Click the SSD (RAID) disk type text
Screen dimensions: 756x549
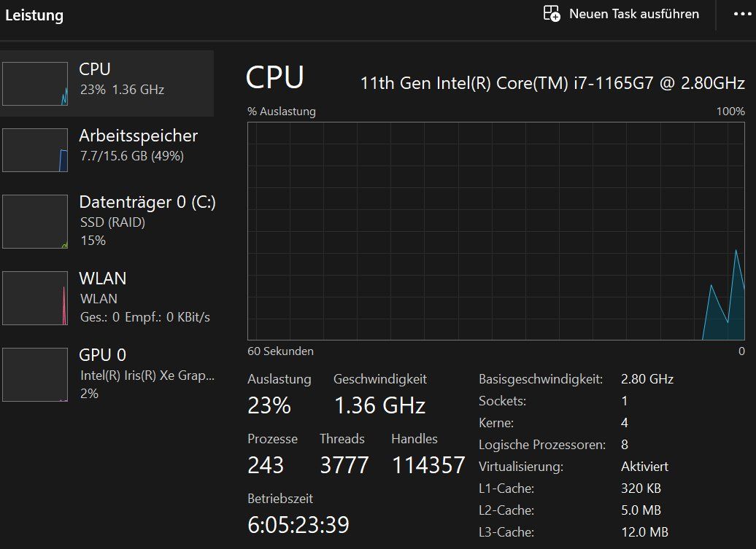click(113, 222)
